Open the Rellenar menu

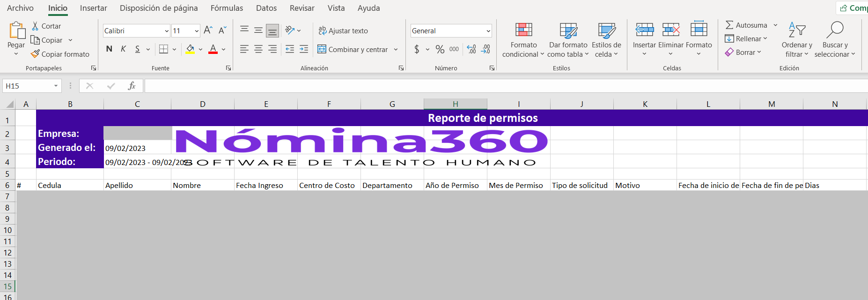click(746, 39)
